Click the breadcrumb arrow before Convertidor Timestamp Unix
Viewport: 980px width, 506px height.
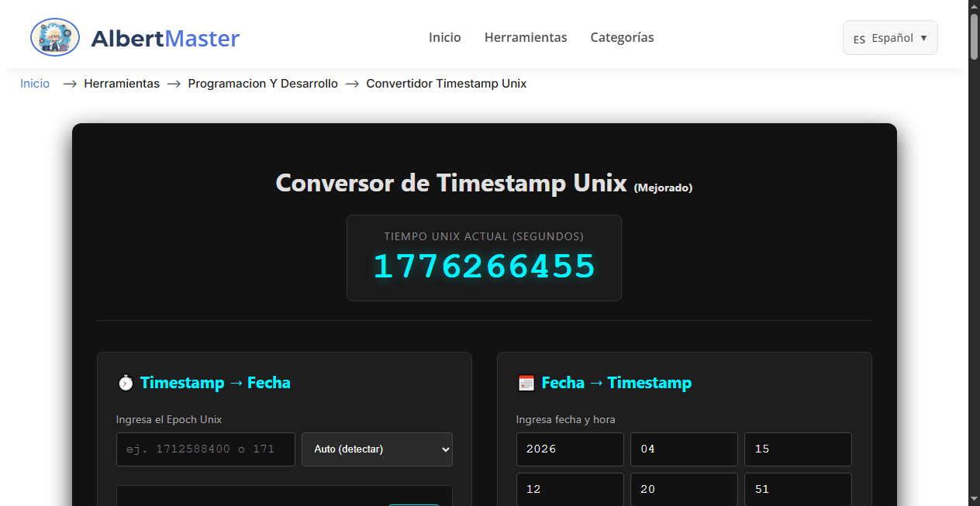[352, 84]
